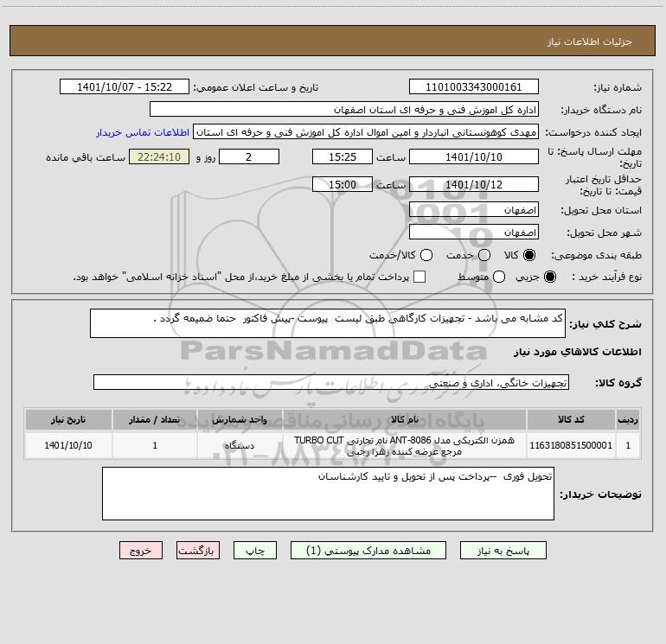This screenshot has width=666, height=644.
Task: Toggle the اسناد خزانه اسلامی payment checkbox
Action: pyautogui.click(x=419, y=277)
